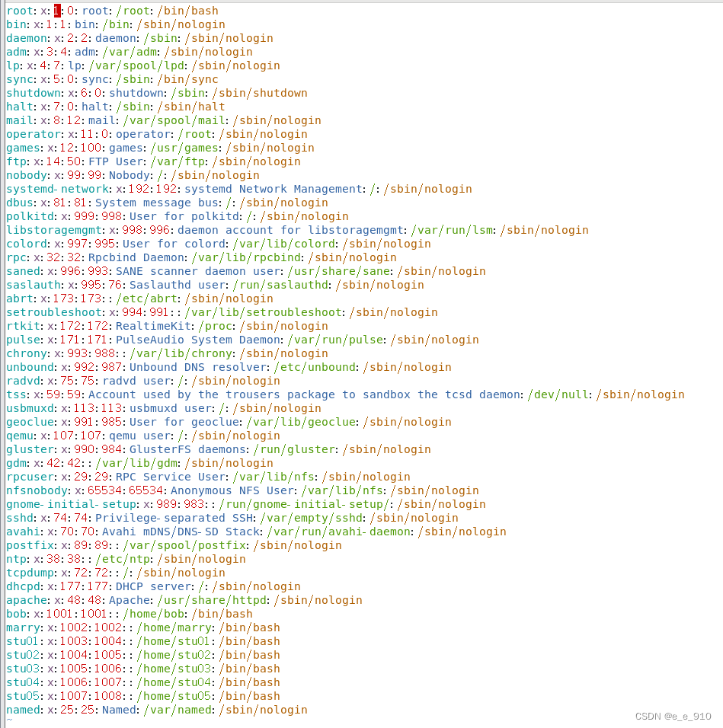Click /home/marry home directory
The width and height of the screenshot is (723, 728).
pyautogui.click(x=174, y=627)
